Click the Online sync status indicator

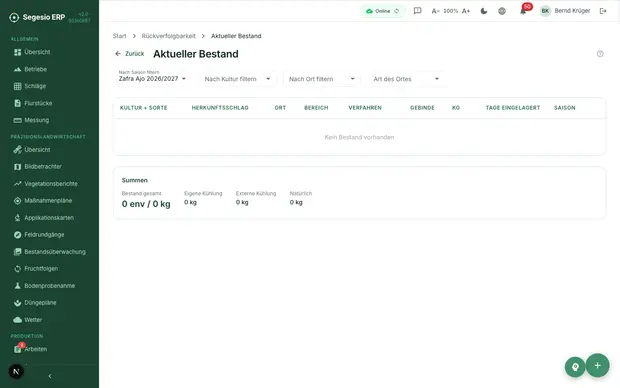pos(382,11)
